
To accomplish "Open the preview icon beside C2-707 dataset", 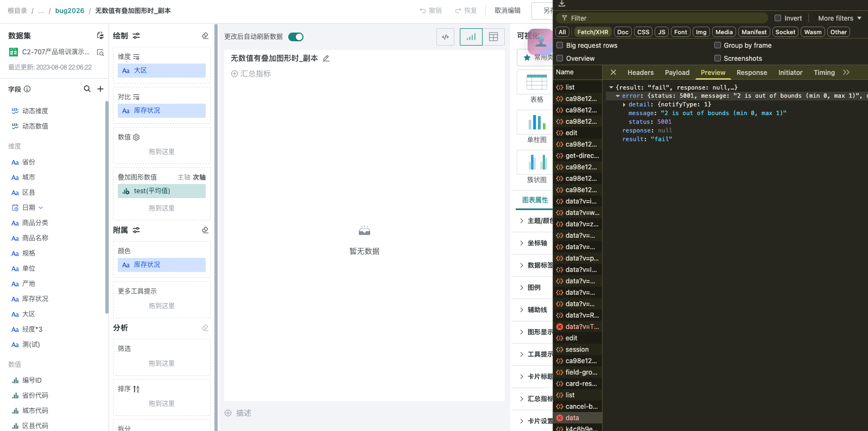I will click(100, 52).
